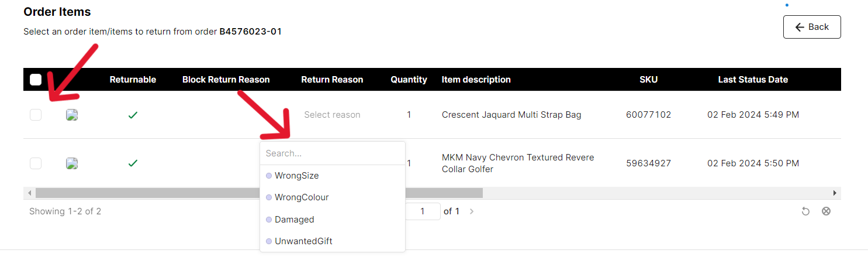The height and width of the screenshot is (260, 868).
Task: Click the Back button
Action: 811,27
